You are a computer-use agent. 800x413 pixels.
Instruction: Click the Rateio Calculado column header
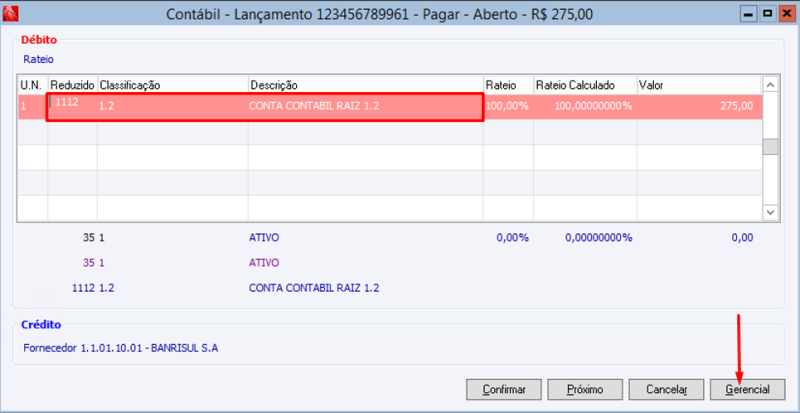(585, 85)
